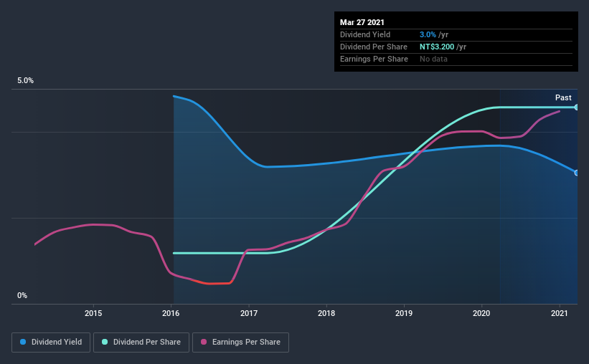
Task: Click the 2015 x-axis label
Action: [x=93, y=313]
